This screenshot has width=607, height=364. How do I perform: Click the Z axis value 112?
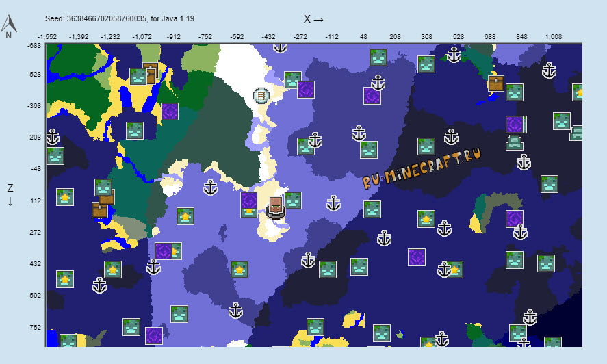36,201
